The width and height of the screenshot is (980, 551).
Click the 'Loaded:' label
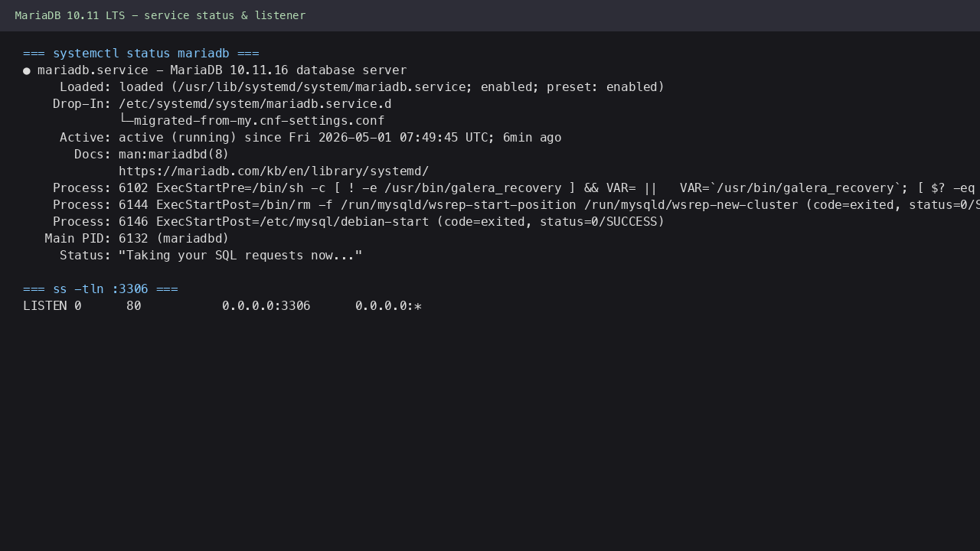[x=85, y=87]
